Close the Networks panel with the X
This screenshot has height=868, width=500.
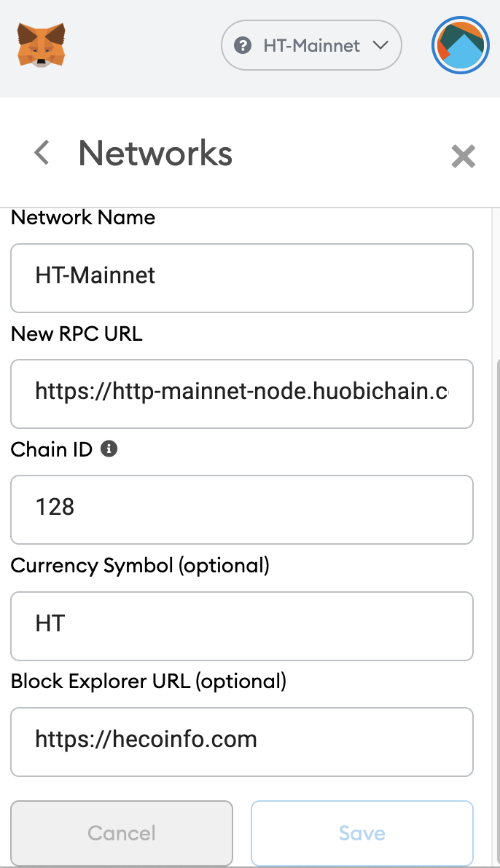tap(463, 156)
